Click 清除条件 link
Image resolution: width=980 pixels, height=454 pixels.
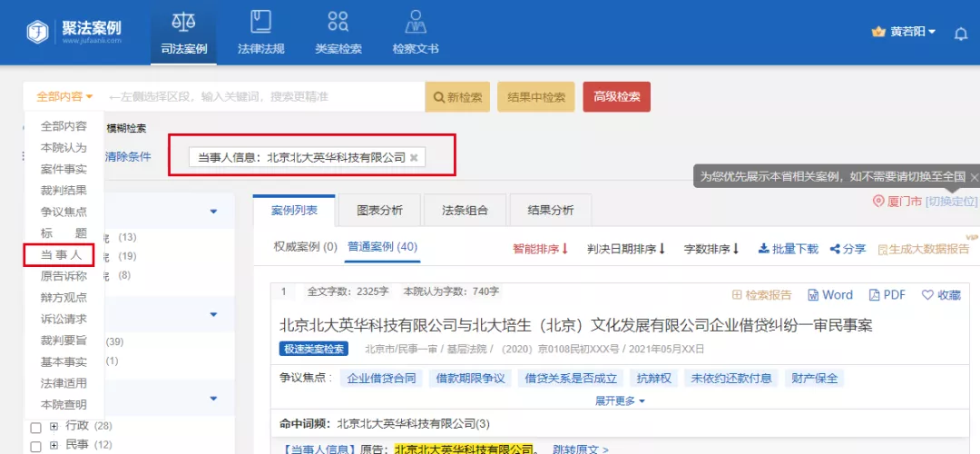[128, 157]
